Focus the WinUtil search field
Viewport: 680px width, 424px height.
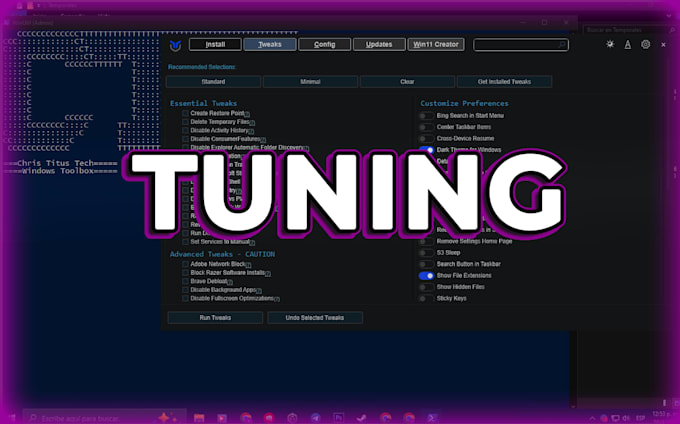(520, 45)
